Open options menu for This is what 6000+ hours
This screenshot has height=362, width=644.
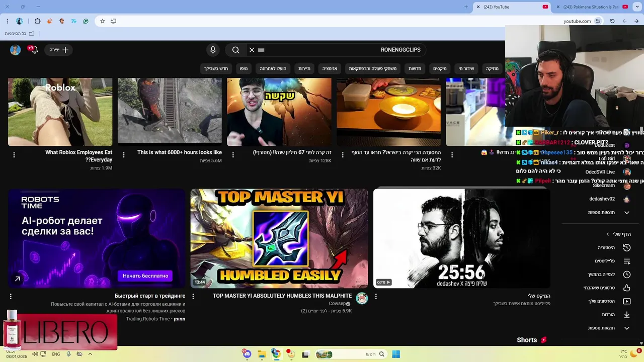124,155
